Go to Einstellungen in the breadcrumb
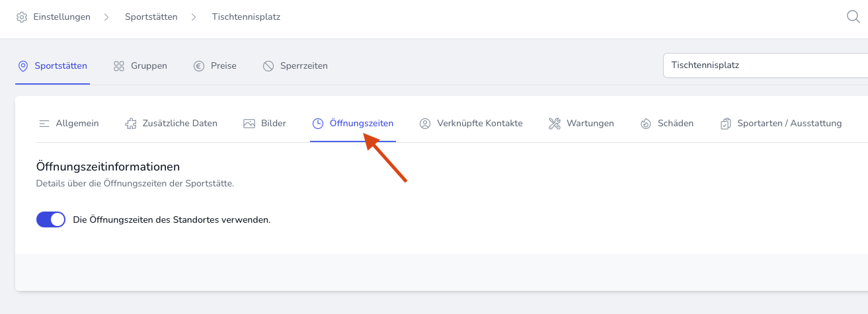 pos(61,17)
